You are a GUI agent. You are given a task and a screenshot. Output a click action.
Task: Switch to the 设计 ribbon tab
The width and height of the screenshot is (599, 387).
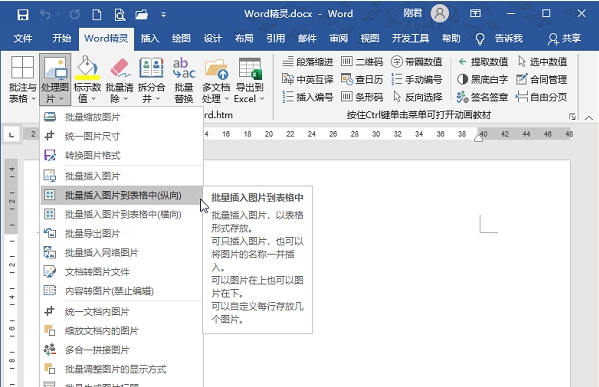212,38
